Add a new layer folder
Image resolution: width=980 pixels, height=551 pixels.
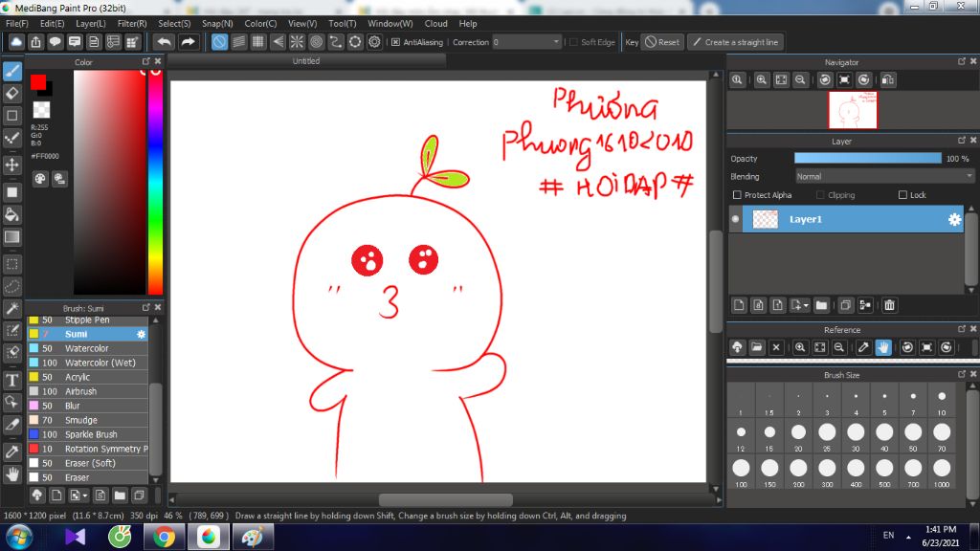coord(821,305)
